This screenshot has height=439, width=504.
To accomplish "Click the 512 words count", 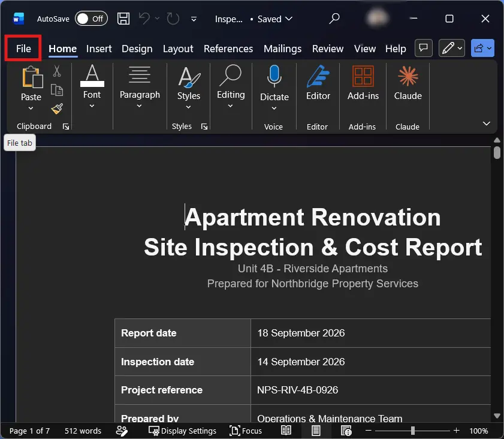I will [83, 431].
